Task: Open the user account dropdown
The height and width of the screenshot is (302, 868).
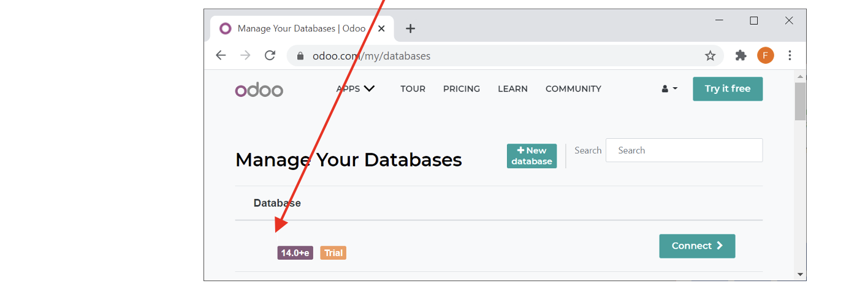Action: click(x=669, y=89)
